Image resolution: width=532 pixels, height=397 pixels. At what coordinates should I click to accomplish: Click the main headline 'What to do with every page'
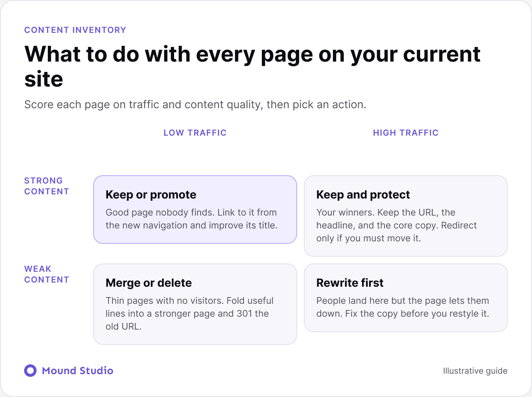[x=252, y=67]
